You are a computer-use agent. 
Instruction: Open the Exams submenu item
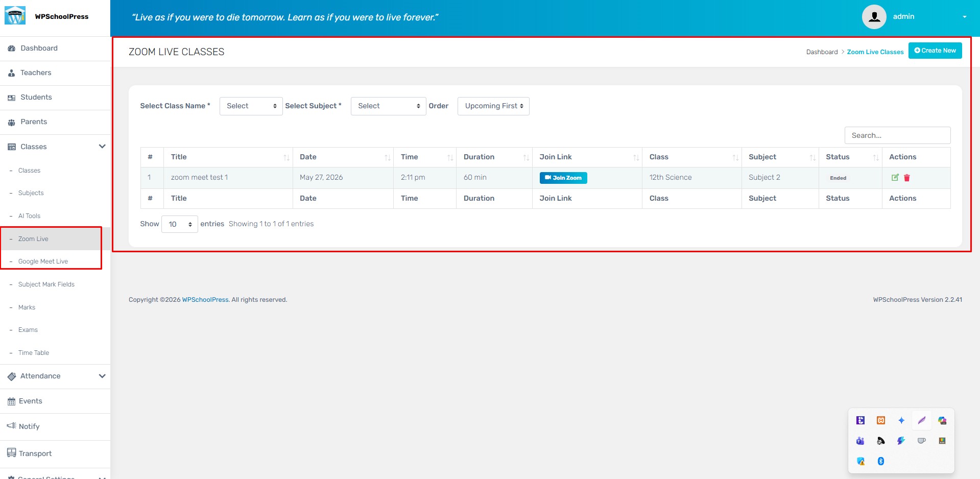coord(28,330)
